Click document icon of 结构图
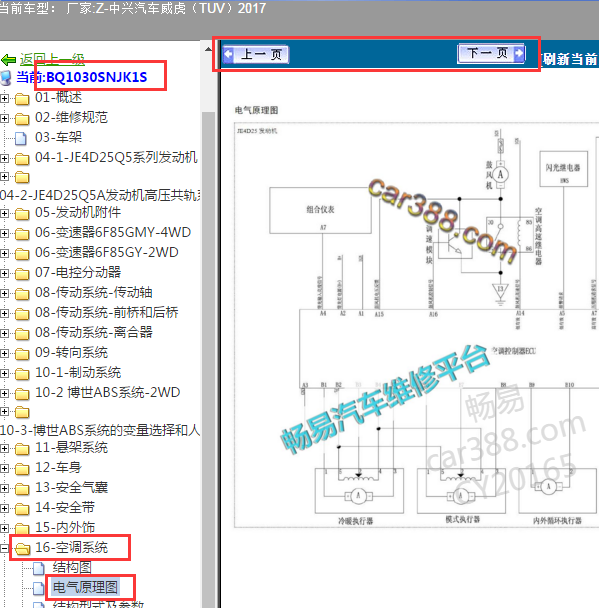The image size is (599, 608). [38, 568]
